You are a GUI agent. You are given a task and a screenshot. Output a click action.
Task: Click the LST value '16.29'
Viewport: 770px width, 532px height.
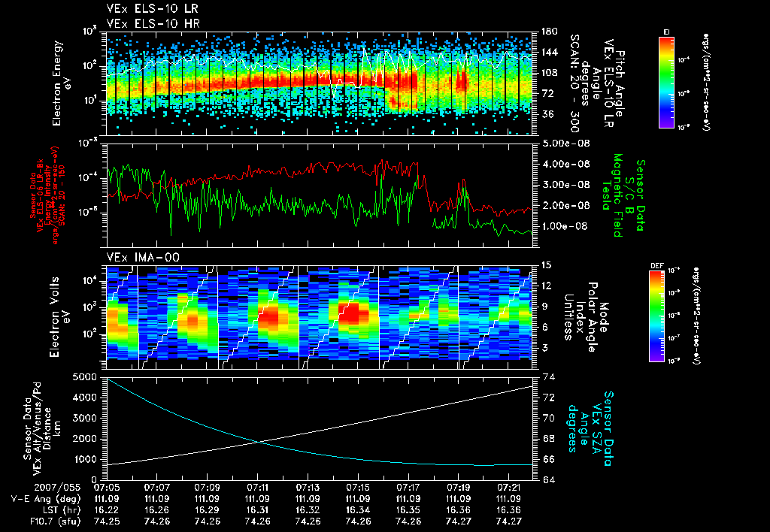[x=207, y=510]
